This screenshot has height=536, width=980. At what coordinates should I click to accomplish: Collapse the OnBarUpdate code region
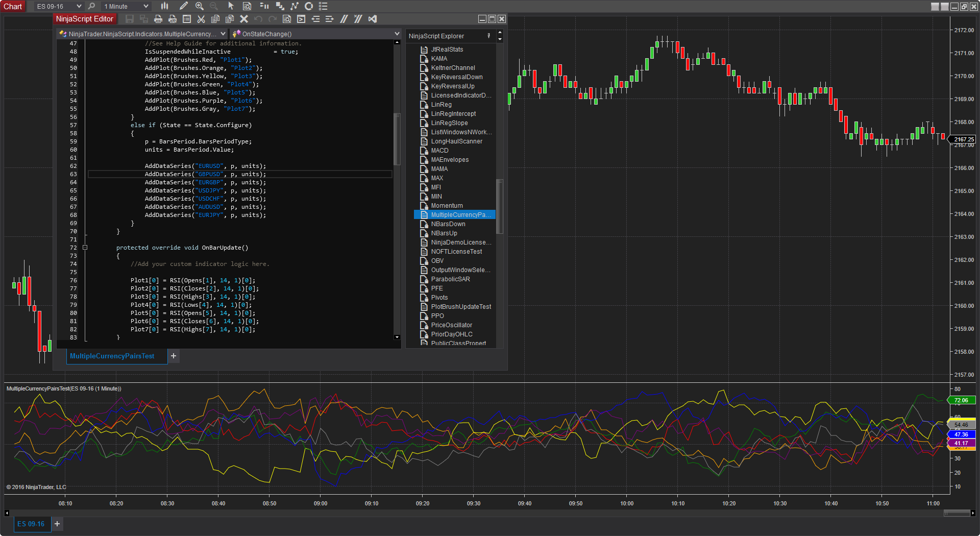[85, 248]
